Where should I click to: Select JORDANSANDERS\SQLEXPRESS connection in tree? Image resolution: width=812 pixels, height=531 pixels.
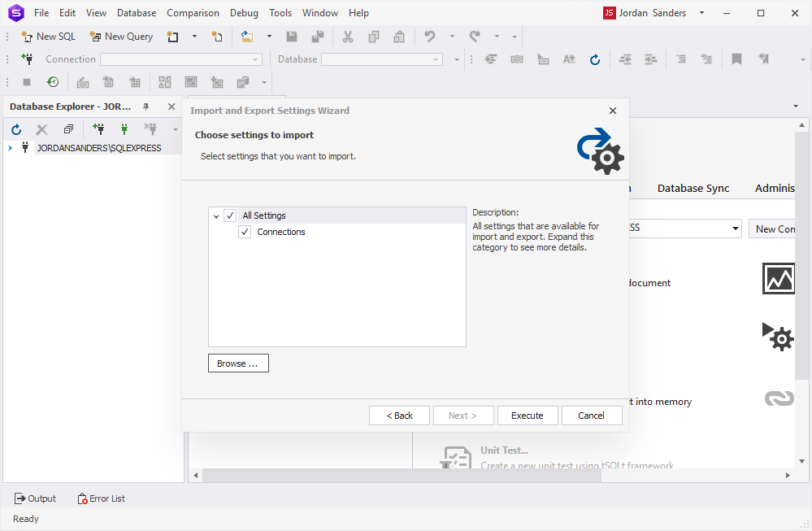(99, 148)
